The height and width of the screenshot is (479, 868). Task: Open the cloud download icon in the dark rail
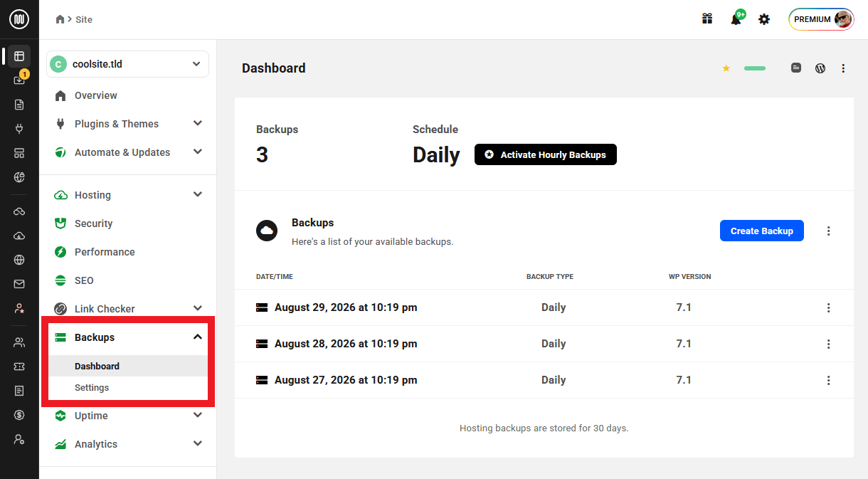click(19, 236)
